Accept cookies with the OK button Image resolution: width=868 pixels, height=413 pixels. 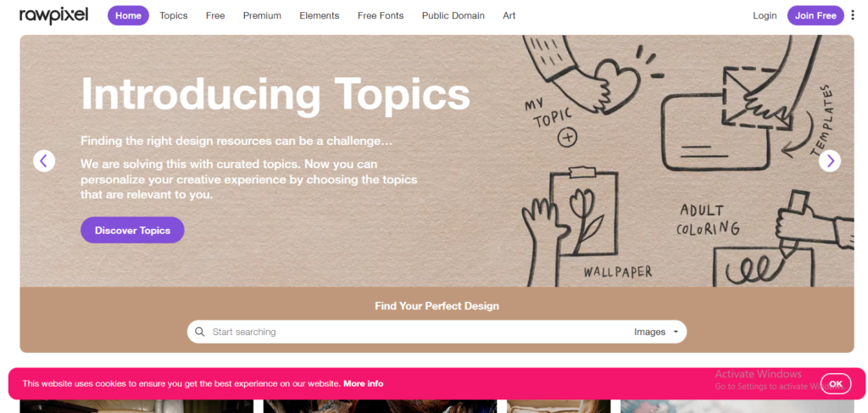pyautogui.click(x=835, y=383)
